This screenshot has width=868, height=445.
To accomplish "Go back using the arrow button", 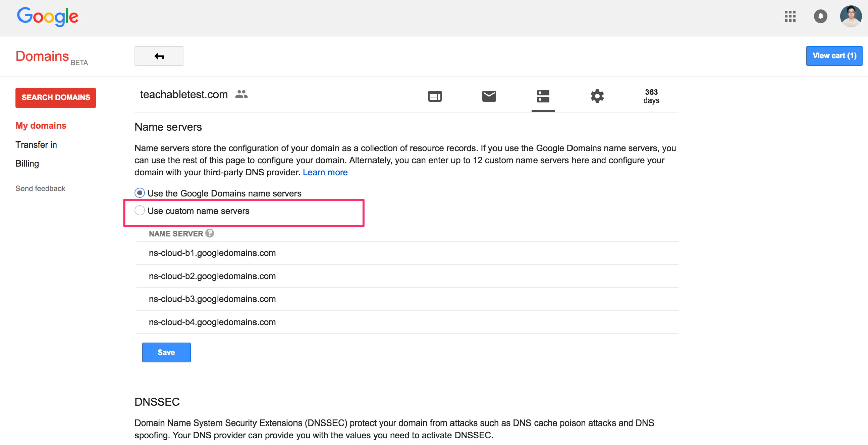I will click(159, 56).
